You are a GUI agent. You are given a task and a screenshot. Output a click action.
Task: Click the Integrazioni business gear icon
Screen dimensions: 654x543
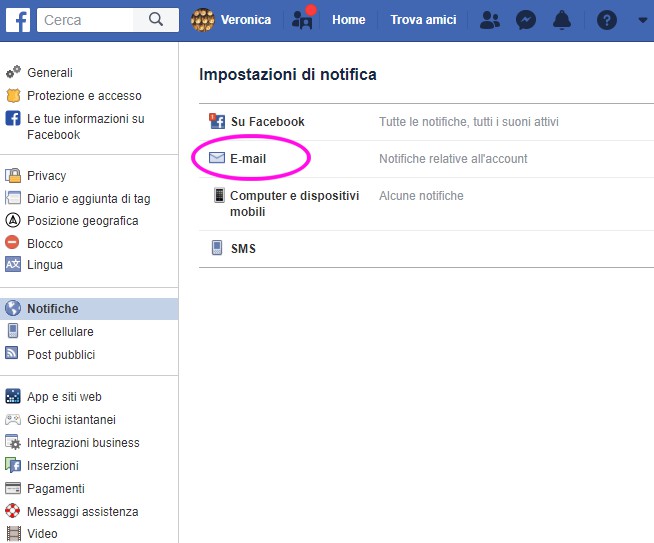13,442
